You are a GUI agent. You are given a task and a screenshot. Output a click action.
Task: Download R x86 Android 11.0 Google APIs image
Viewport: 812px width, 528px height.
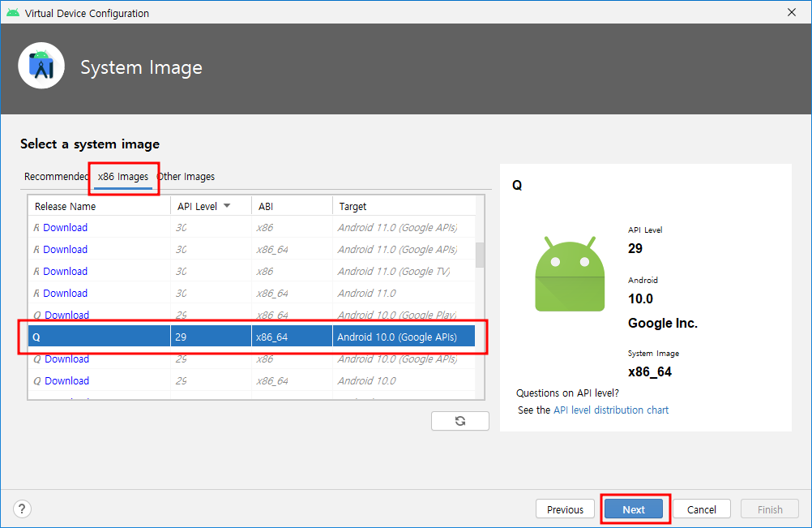pyautogui.click(x=66, y=227)
